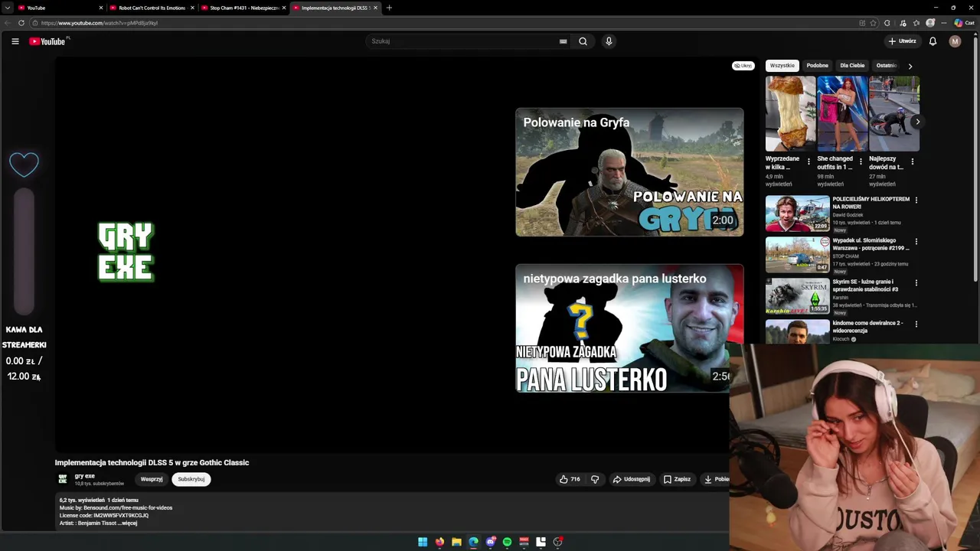Image resolution: width=980 pixels, height=551 pixels.
Task: Go to YouTube home via logo
Action: pyautogui.click(x=47, y=41)
